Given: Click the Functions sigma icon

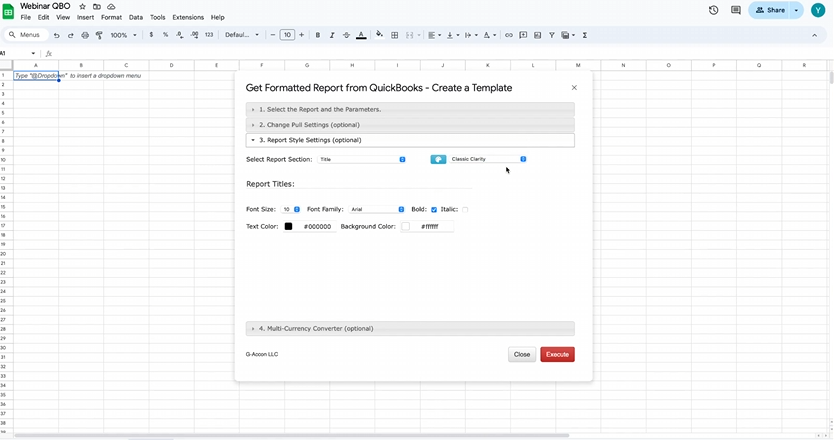Looking at the screenshot, I should pyautogui.click(x=585, y=35).
